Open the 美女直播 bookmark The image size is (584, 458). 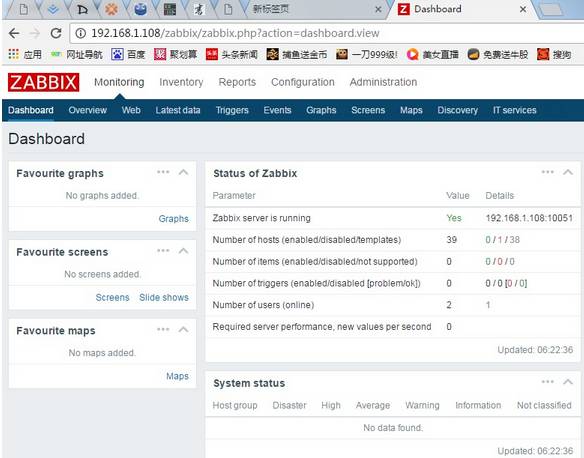pos(432,55)
